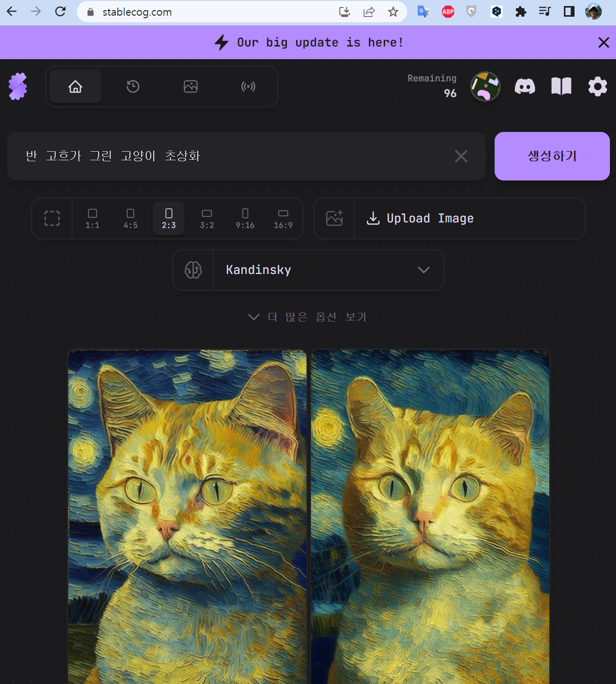This screenshot has height=684, width=616.
Task: Select the 2:3 aspect ratio
Action: pos(169,218)
